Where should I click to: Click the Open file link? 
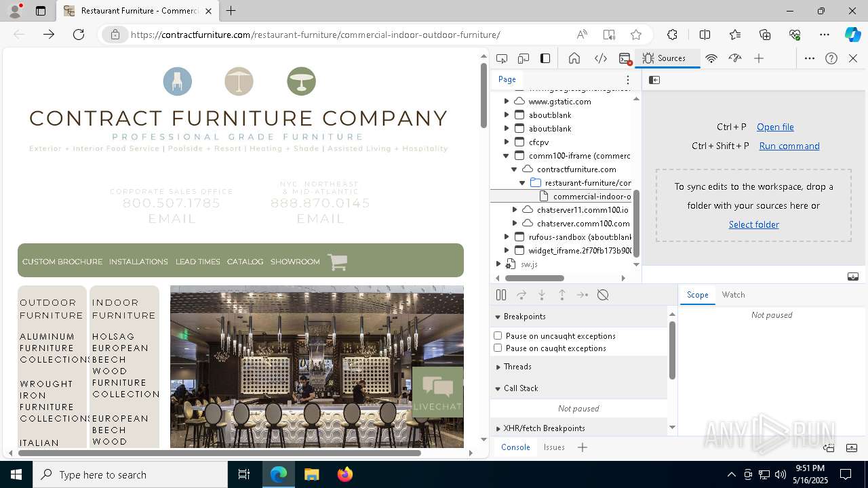pos(775,127)
